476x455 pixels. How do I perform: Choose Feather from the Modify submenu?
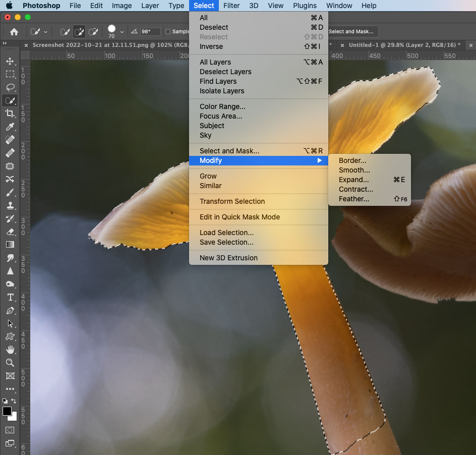[353, 199]
